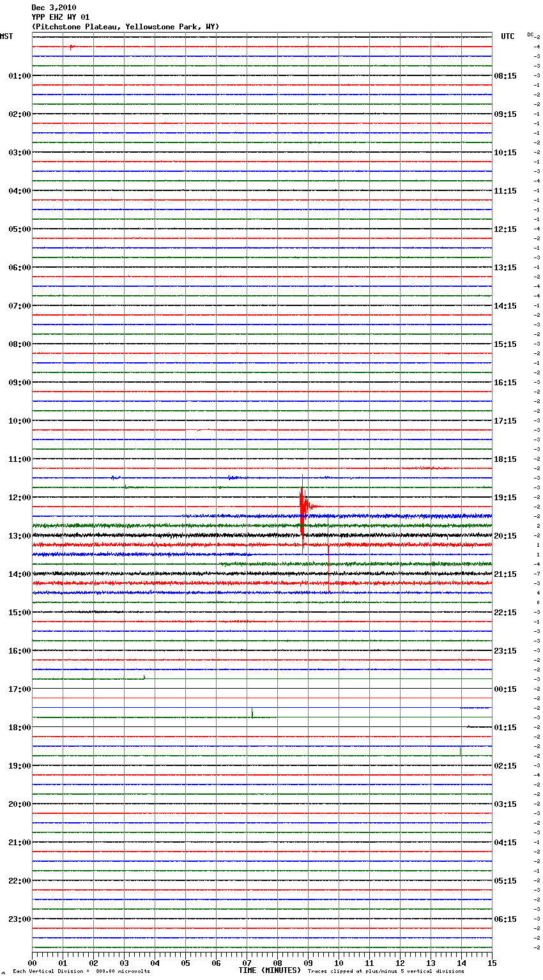
Task: Click "Each Vertical Division = 800.00 microvolts" footer note
Action: [81, 972]
